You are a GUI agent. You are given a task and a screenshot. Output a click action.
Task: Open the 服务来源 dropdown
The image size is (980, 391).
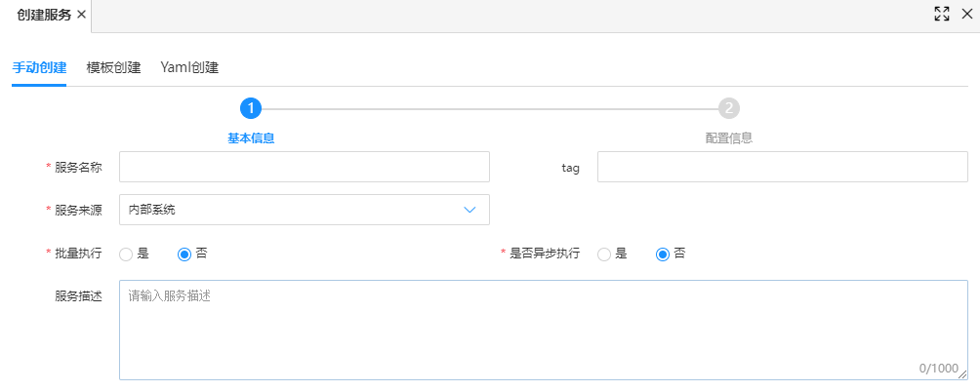tap(305, 210)
